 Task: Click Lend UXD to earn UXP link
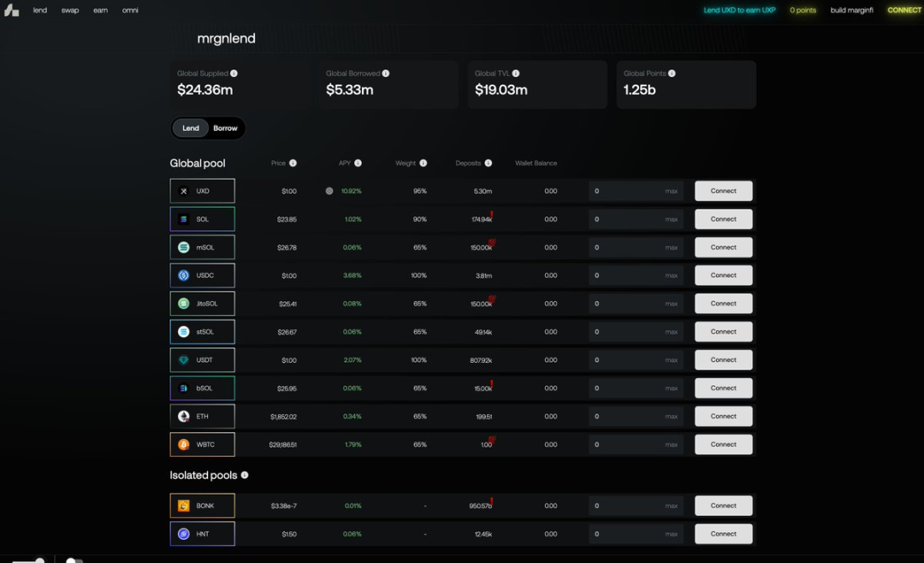pos(739,10)
